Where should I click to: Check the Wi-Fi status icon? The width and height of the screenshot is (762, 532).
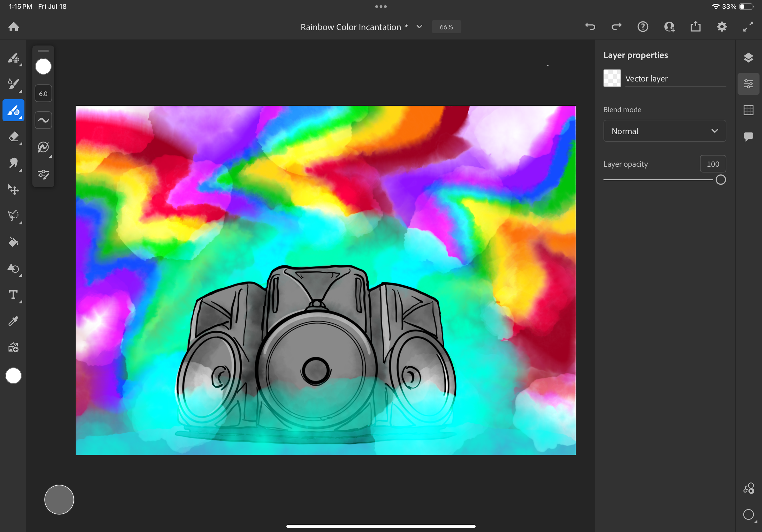point(716,7)
